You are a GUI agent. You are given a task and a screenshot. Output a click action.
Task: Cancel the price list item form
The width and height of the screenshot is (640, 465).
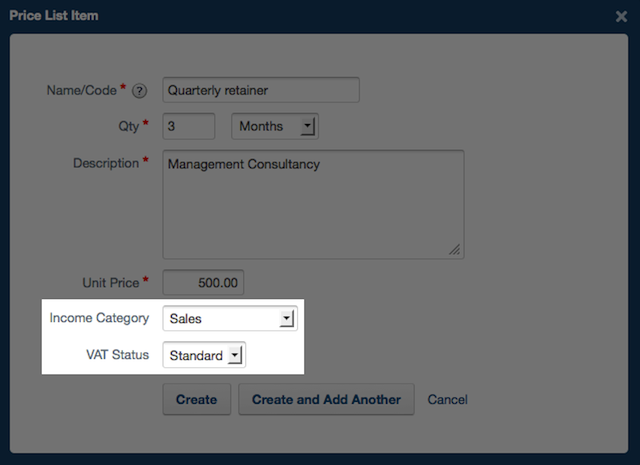pyautogui.click(x=447, y=399)
